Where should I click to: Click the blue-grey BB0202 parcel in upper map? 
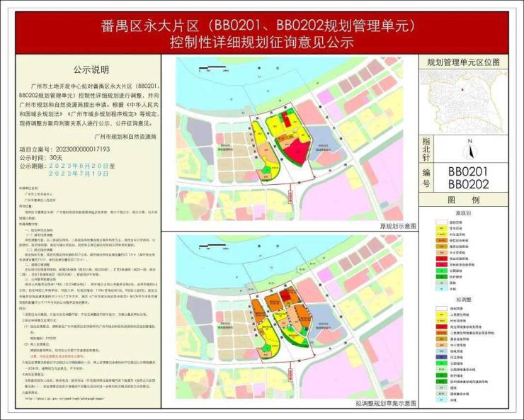324,142
